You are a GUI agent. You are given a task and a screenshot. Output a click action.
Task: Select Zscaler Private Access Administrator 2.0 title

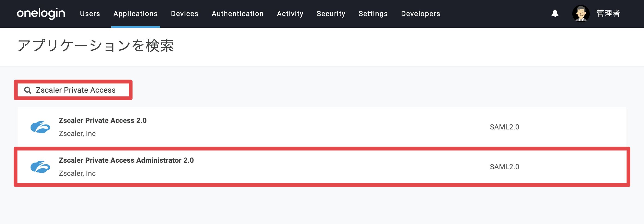point(126,160)
